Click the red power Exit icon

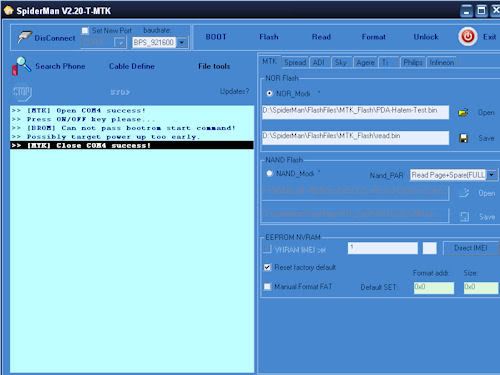coord(467,36)
